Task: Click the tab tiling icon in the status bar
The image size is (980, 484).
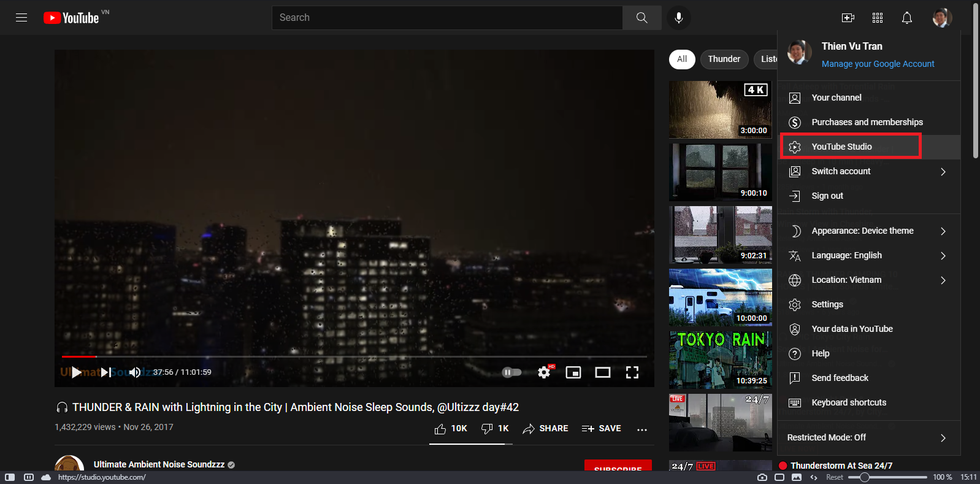Action: (28, 477)
